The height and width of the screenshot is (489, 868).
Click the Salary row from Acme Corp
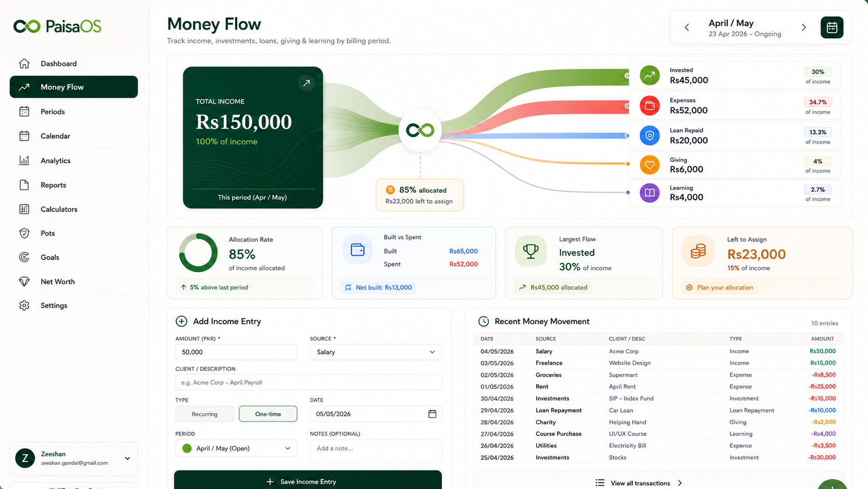658,351
